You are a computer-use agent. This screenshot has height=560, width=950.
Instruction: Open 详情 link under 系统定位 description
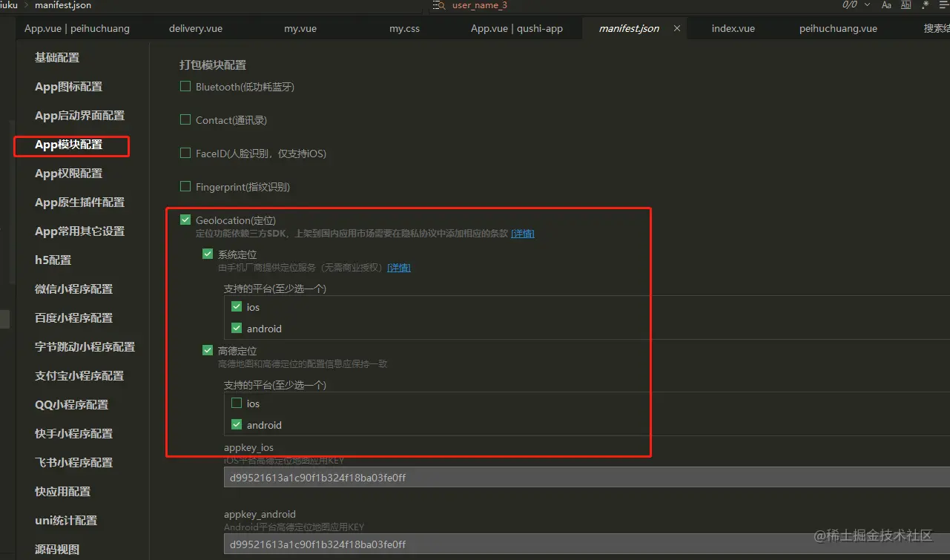point(399,267)
